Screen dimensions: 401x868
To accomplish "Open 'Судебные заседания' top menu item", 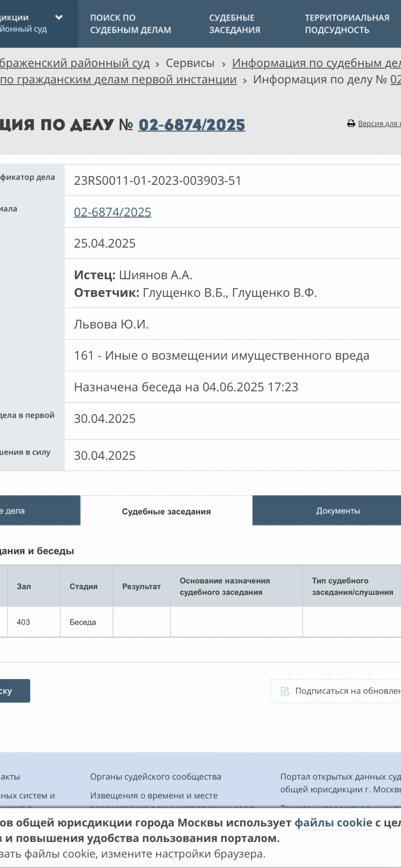I will [234, 23].
